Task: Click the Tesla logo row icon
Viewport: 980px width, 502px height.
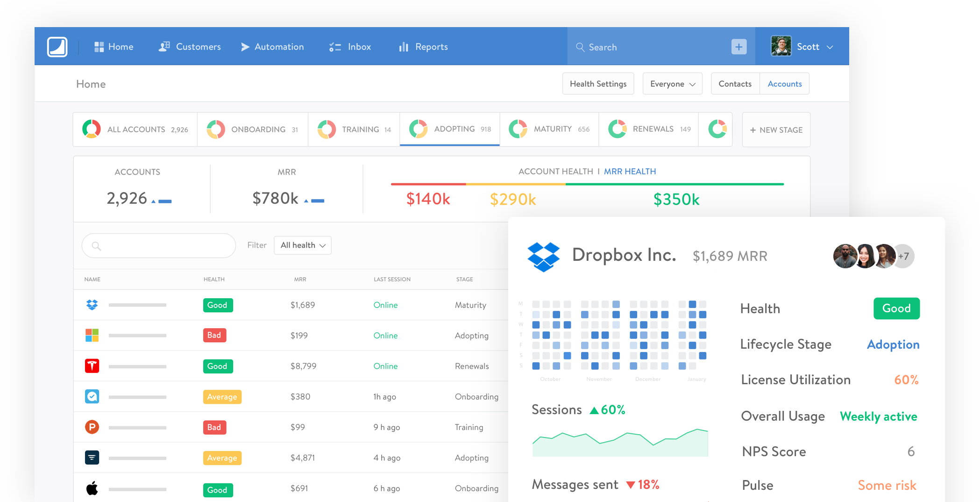Action: (92, 366)
